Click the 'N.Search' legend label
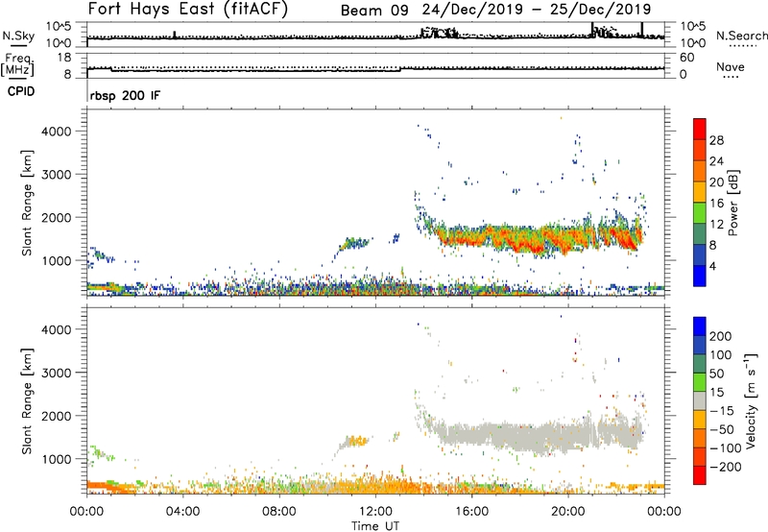Viewport: 768px width, 532px height. tap(741, 36)
